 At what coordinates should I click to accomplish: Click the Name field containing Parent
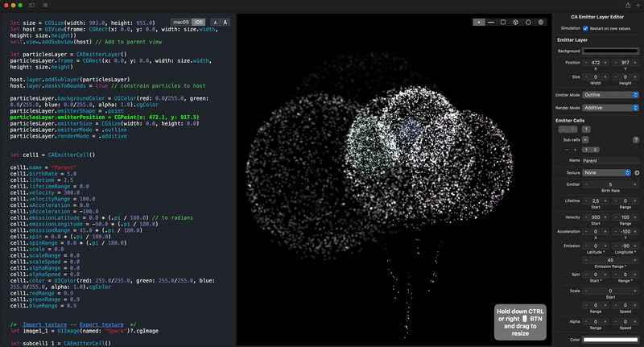click(609, 160)
